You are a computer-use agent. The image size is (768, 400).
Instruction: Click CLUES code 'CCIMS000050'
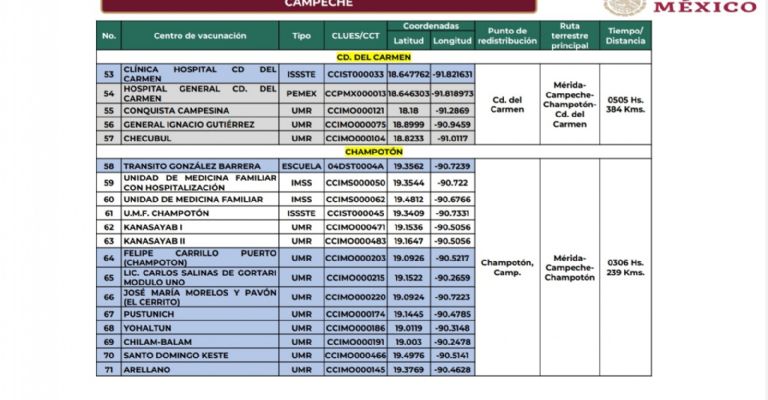point(356,183)
